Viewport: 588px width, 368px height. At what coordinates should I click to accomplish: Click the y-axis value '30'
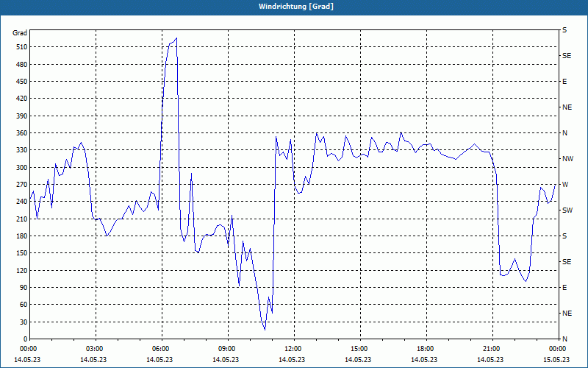[x=23, y=322]
